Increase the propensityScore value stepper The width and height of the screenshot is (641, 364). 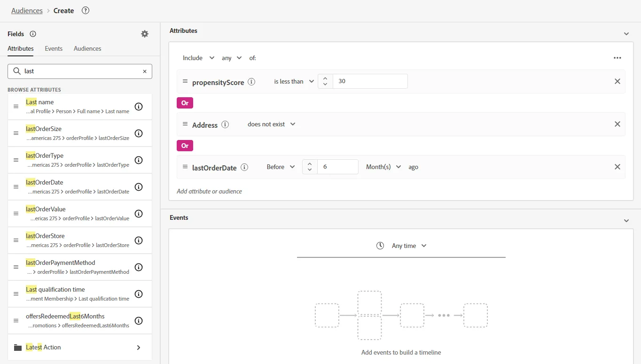pyautogui.click(x=325, y=78)
